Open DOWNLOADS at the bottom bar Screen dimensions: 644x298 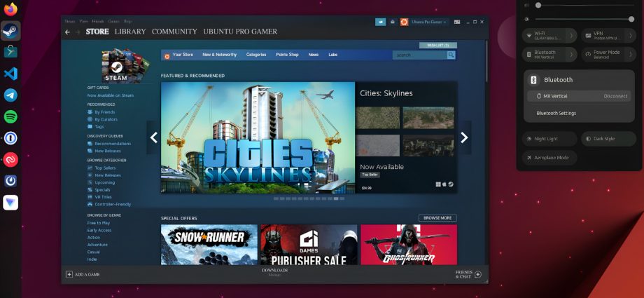pos(275,271)
